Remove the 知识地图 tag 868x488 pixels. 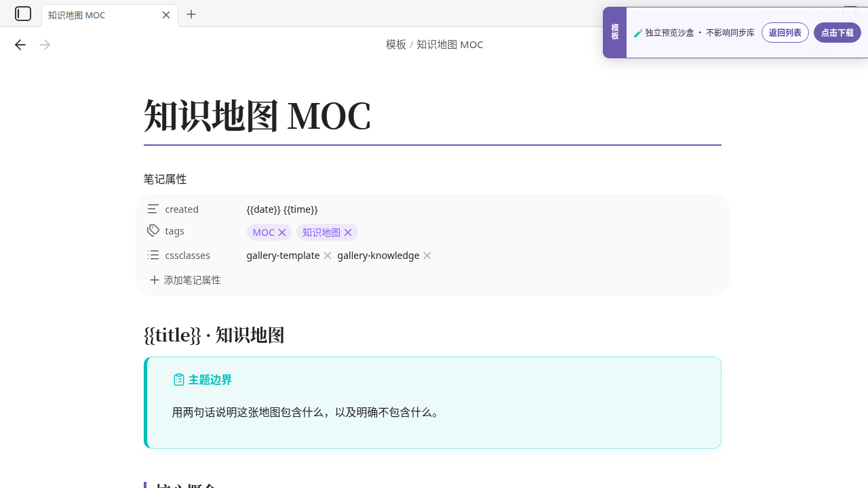tap(348, 232)
